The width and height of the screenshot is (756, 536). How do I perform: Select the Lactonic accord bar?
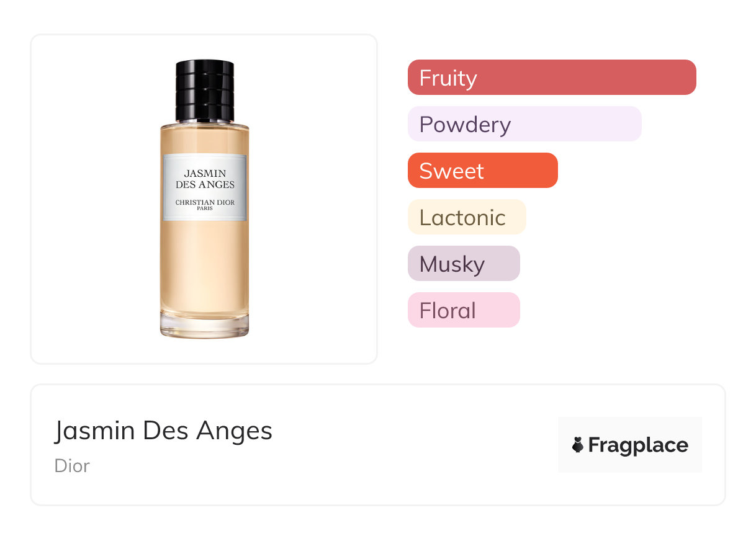pos(467,217)
